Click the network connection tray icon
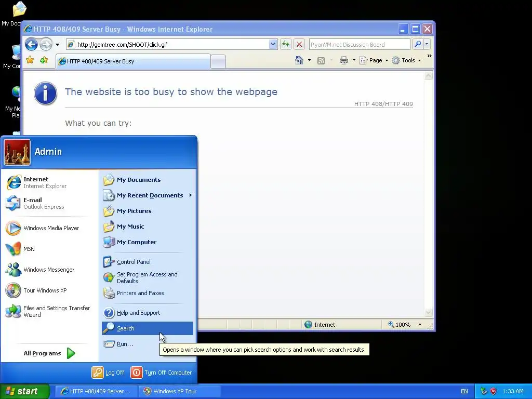Screen dimensions: 532x399 pyautogui.click(x=484, y=391)
